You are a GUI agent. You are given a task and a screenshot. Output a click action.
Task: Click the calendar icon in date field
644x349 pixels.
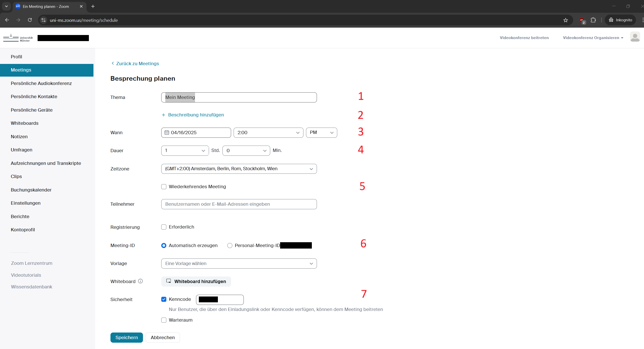(167, 133)
